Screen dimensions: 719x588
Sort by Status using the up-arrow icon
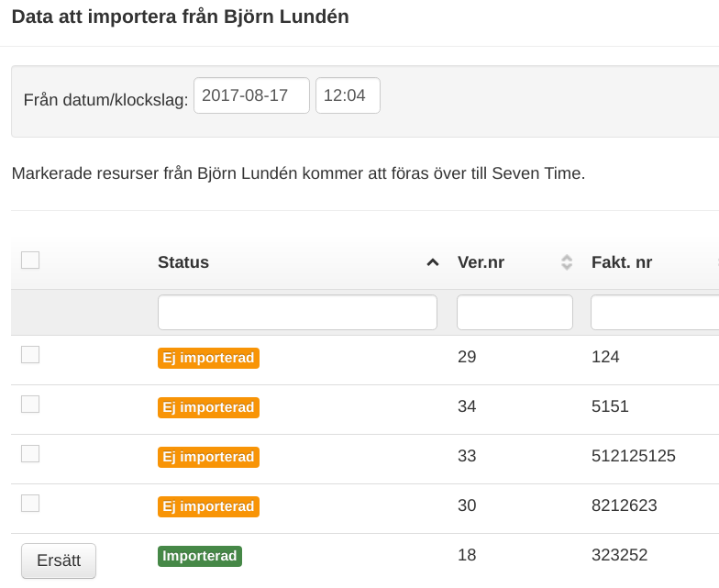[x=433, y=262]
